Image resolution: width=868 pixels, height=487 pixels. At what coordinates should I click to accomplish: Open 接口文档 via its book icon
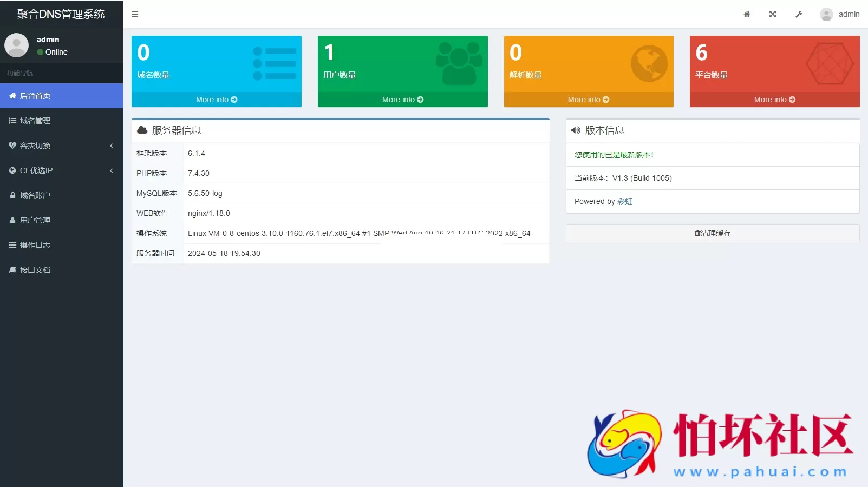(12, 270)
